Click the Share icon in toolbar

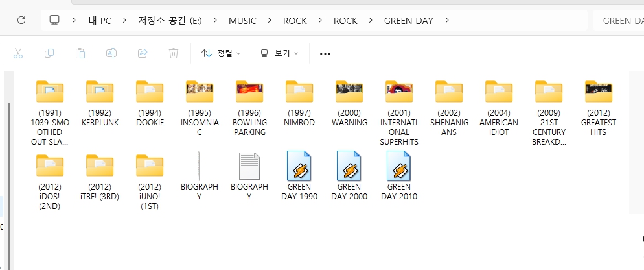(x=143, y=53)
